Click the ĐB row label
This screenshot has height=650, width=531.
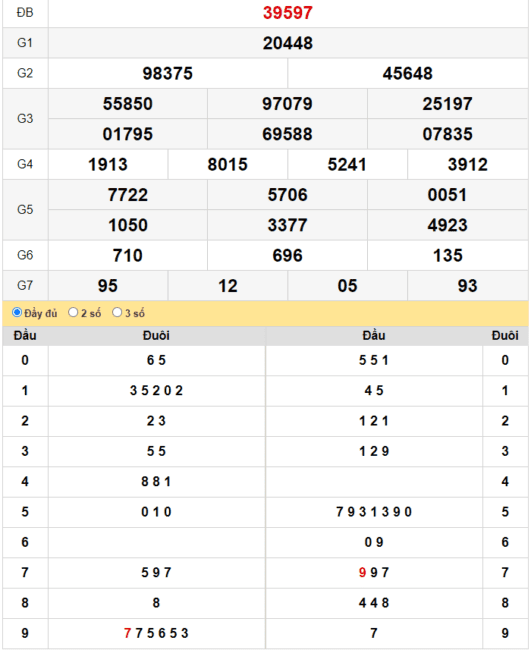tap(25, 13)
